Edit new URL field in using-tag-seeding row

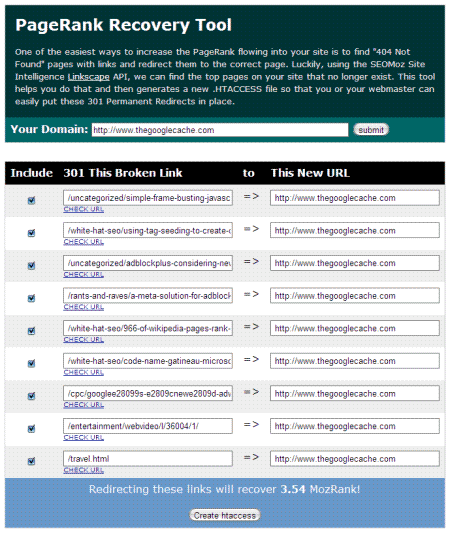click(x=355, y=231)
